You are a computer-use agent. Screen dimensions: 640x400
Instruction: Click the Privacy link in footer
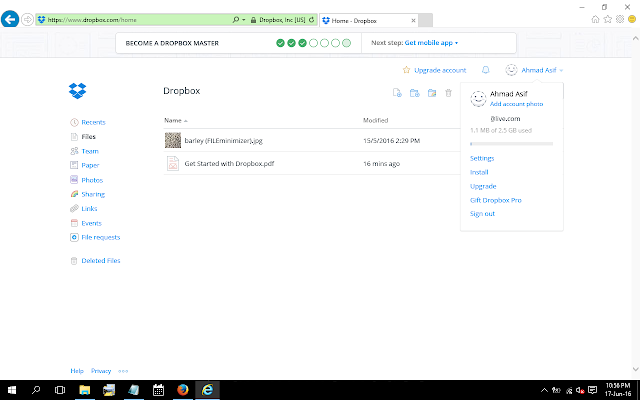[x=101, y=371]
